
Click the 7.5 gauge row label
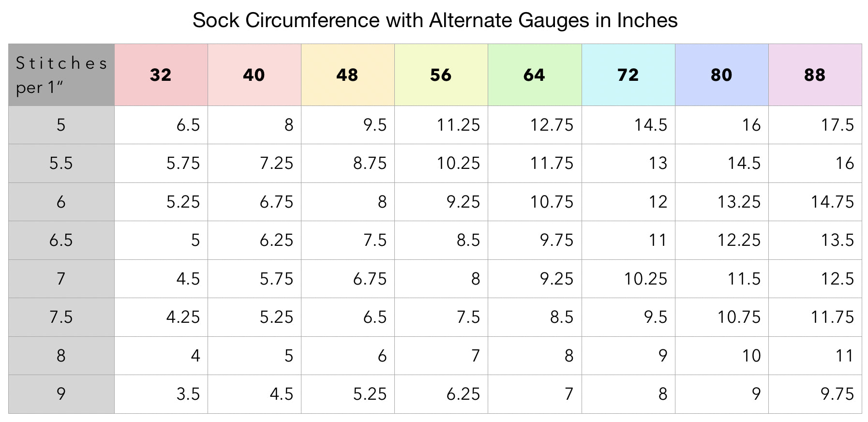61,317
